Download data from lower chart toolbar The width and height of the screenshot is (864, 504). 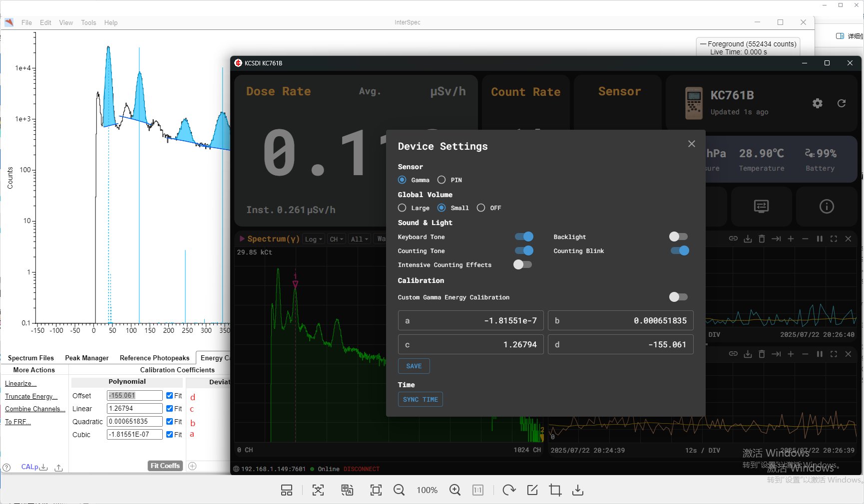tap(748, 353)
